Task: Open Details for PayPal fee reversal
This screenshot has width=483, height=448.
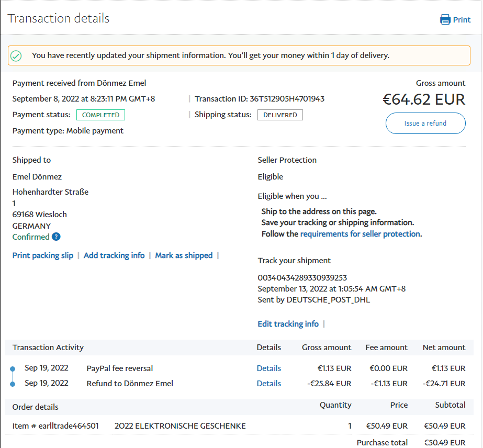Action: click(x=269, y=368)
